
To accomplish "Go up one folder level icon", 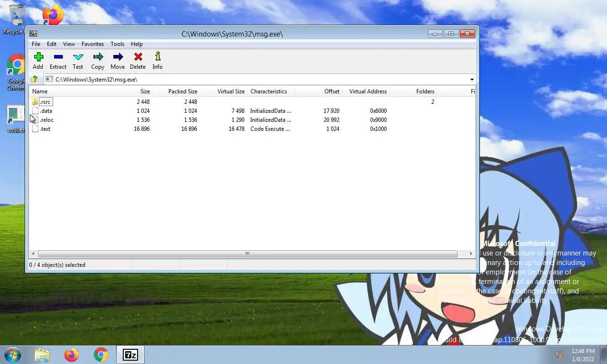I will click(34, 79).
